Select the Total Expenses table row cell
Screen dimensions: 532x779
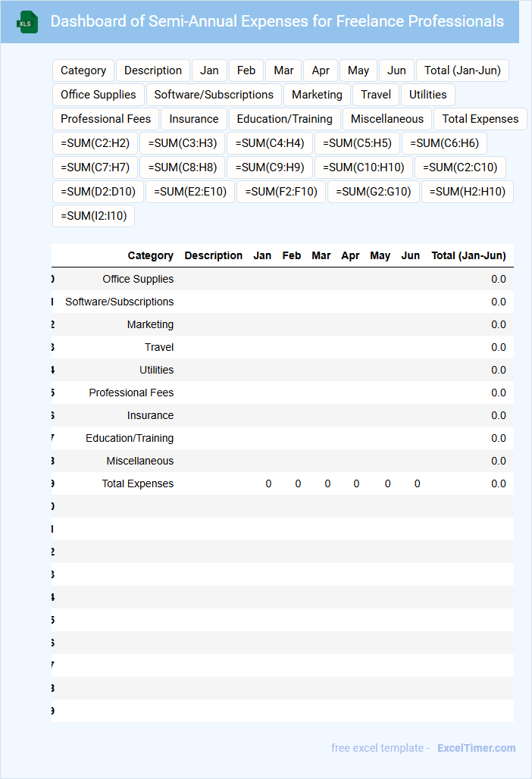(138, 484)
